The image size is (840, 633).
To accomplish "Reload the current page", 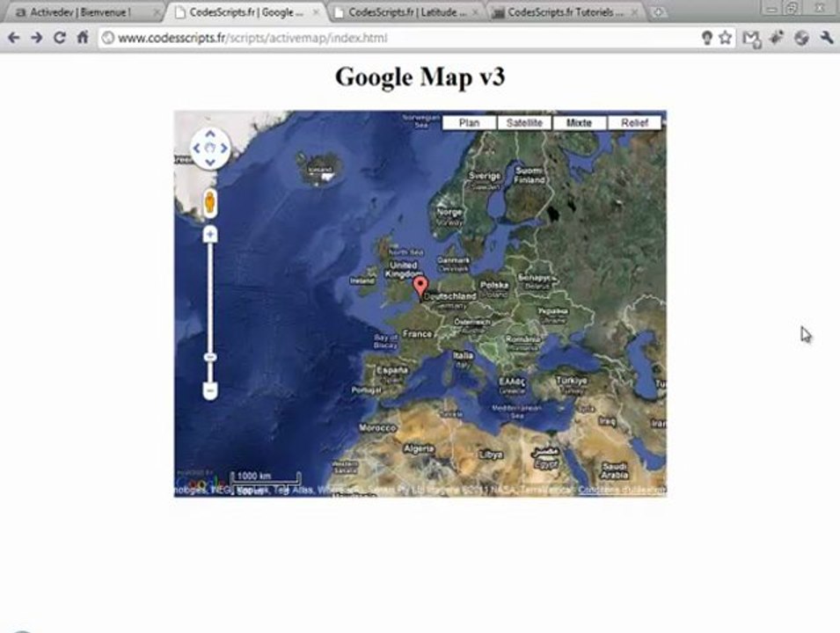I will (x=60, y=38).
